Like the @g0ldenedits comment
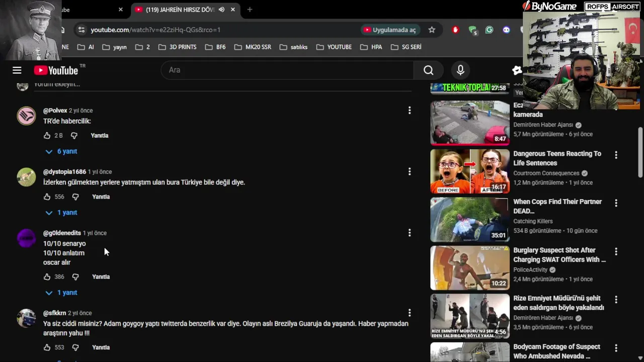Viewport: 644px width, 362px height. point(47,277)
